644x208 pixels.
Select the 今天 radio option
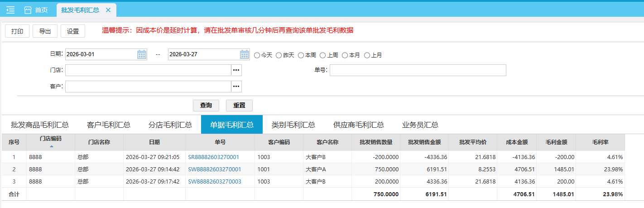tap(257, 55)
